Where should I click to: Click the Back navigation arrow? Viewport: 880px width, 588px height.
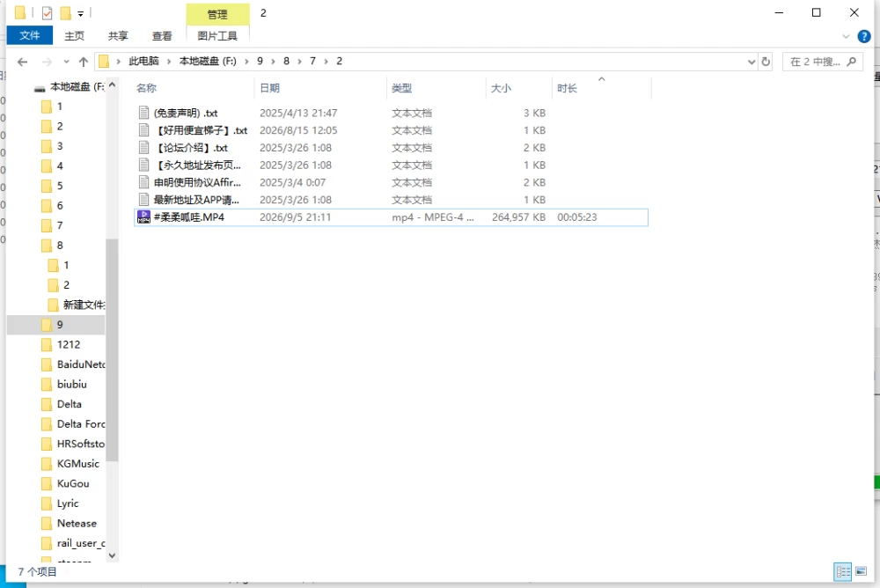pos(23,62)
